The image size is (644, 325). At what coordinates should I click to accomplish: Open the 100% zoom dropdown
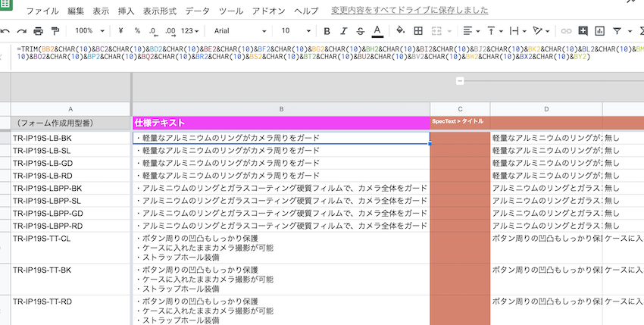coord(89,31)
